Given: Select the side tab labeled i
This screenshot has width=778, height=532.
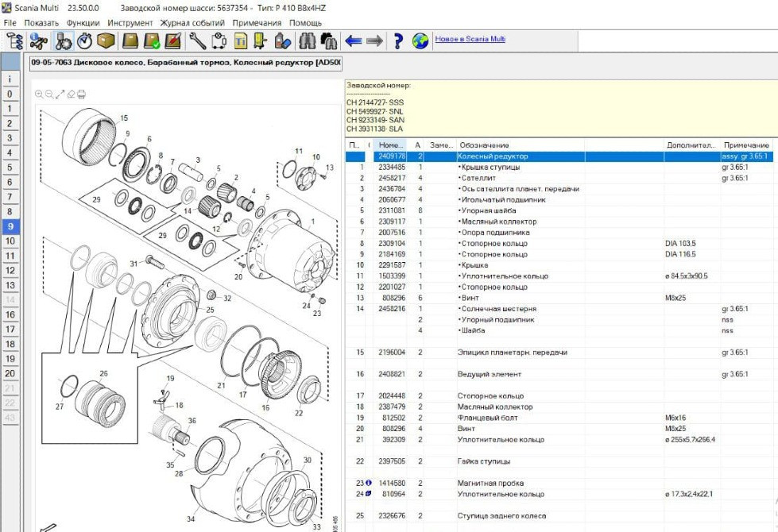Looking at the screenshot, I should click(x=10, y=79).
